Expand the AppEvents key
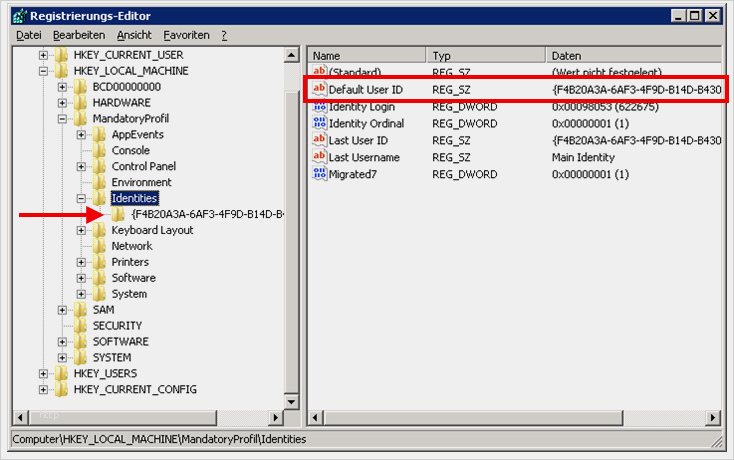The width and height of the screenshot is (734, 460). 82,135
